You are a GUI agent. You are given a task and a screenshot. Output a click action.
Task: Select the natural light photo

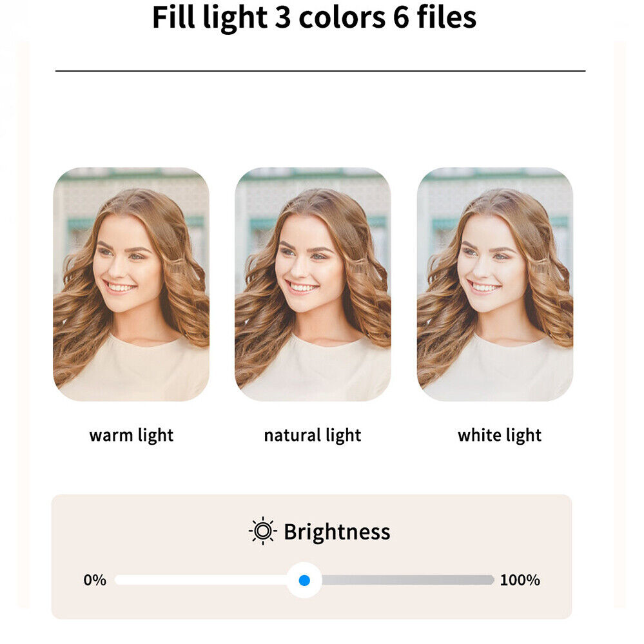(313, 284)
